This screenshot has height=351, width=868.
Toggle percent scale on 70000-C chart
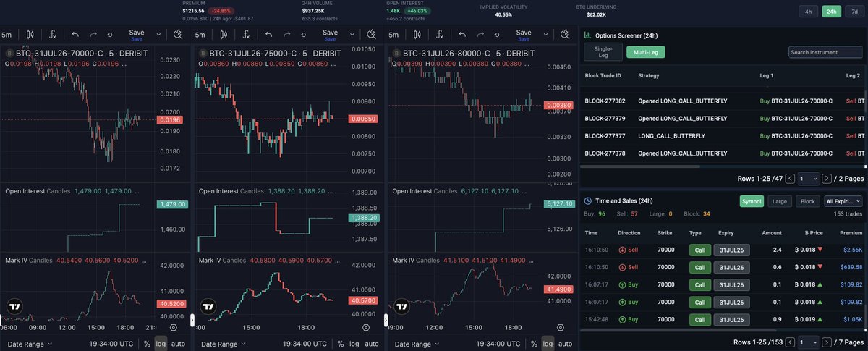[x=147, y=344]
